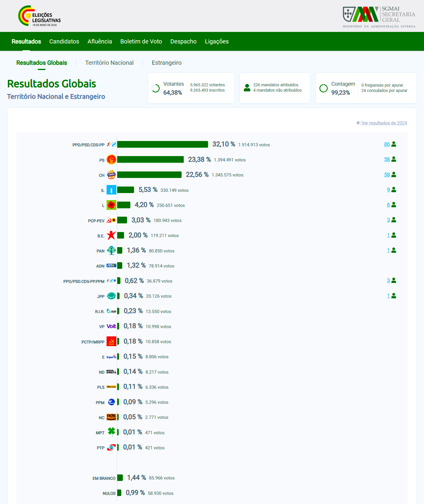Switch to Território Nacional tab

[109, 63]
